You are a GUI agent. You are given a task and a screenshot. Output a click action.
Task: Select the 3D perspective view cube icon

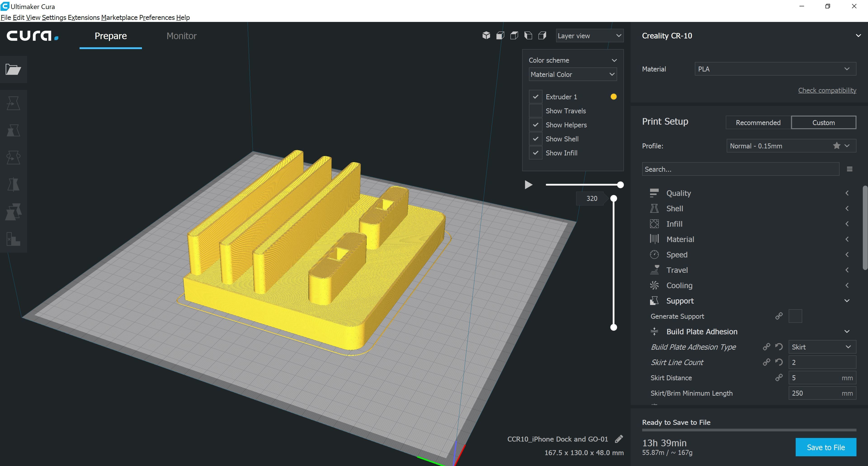[x=486, y=36]
